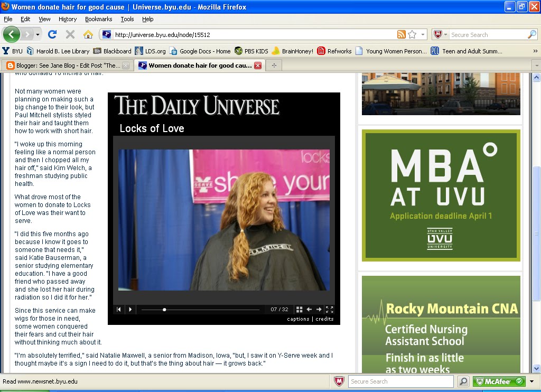The image size is (541, 392).
Task: Click The Daily Universe slideshow title
Action: pyautogui.click(x=197, y=105)
